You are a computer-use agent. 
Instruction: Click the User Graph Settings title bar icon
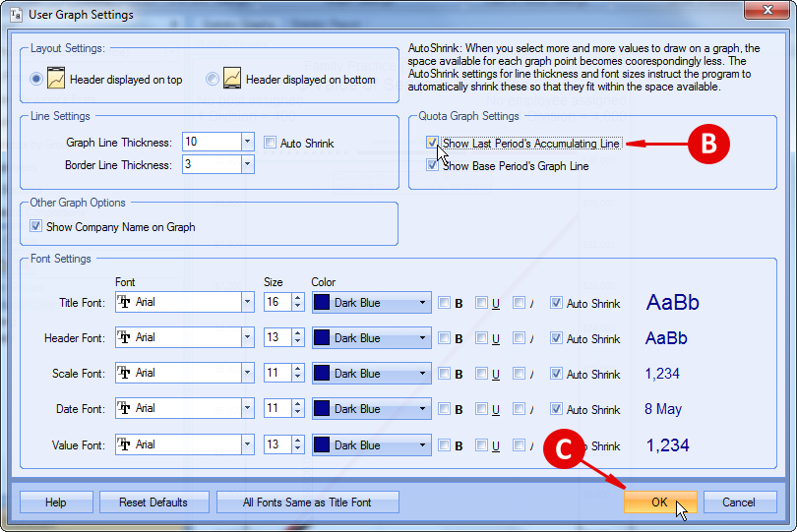coord(16,15)
